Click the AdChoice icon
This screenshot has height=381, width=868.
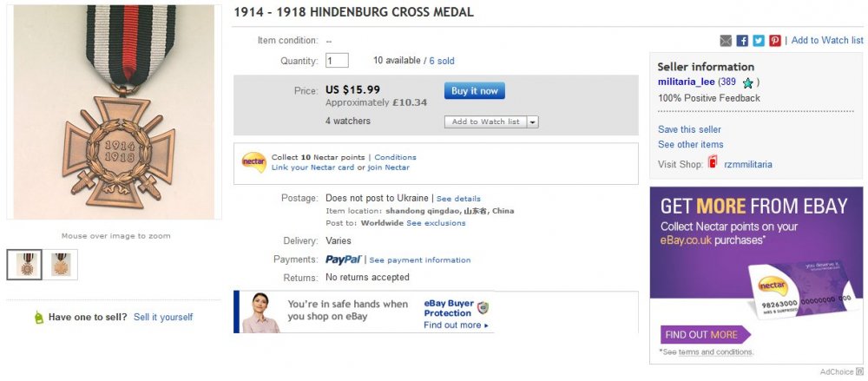[859, 372]
